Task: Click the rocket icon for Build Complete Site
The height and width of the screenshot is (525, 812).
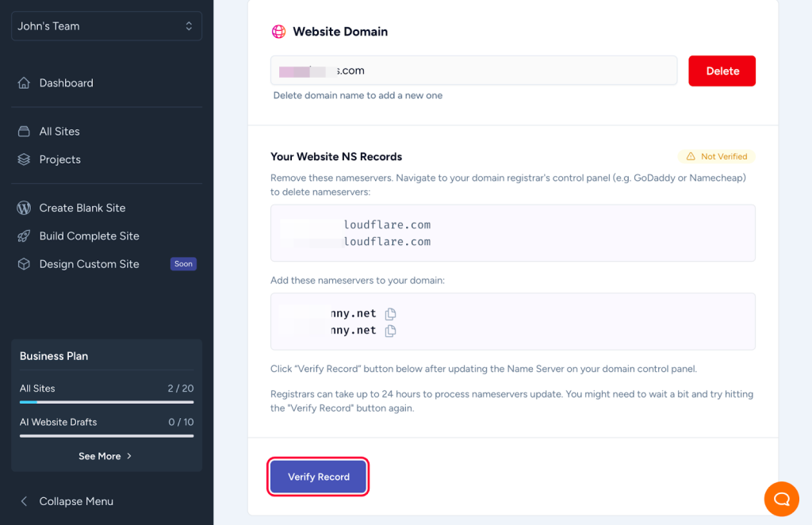Action: click(24, 236)
